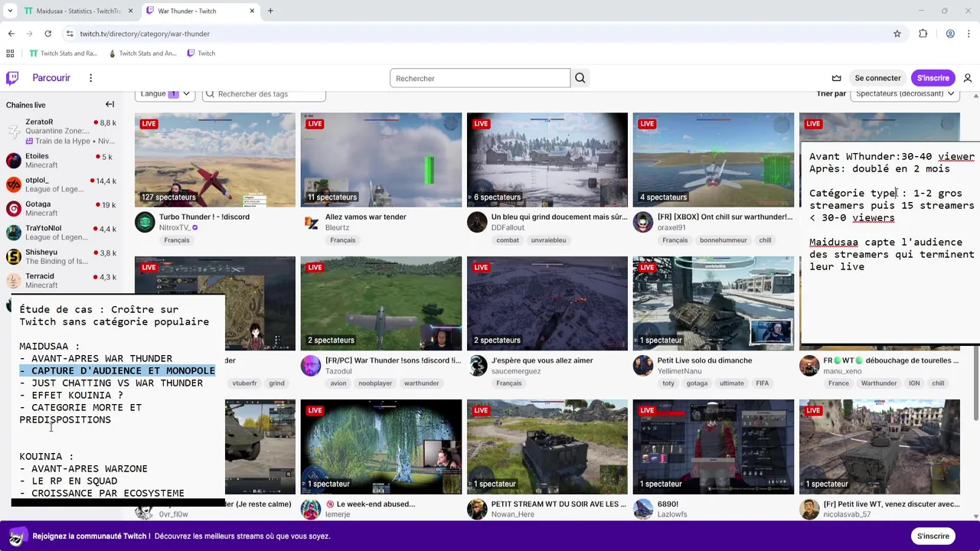Open Terracid in the live channels list

tap(61, 280)
